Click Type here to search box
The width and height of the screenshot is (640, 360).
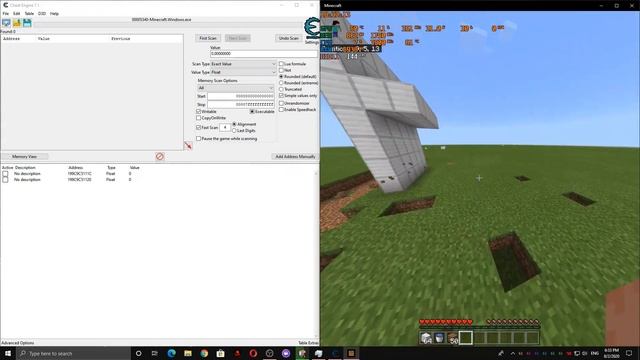pos(73,353)
